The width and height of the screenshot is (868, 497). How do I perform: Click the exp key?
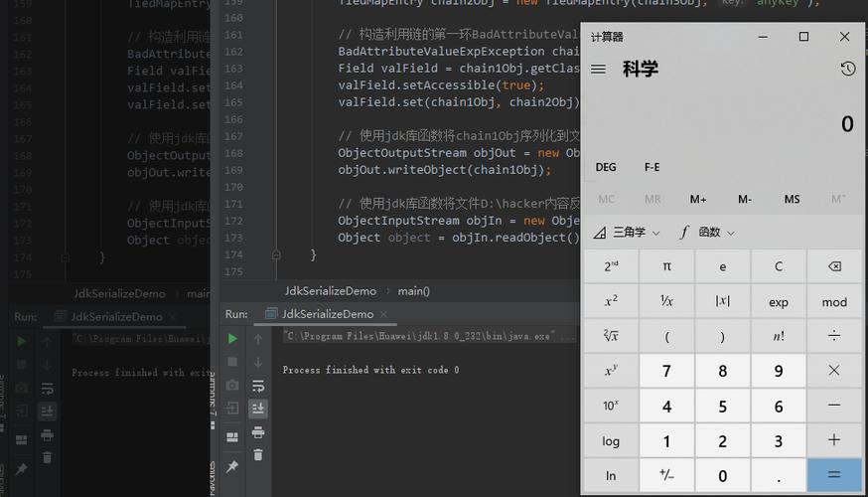(x=779, y=301)
